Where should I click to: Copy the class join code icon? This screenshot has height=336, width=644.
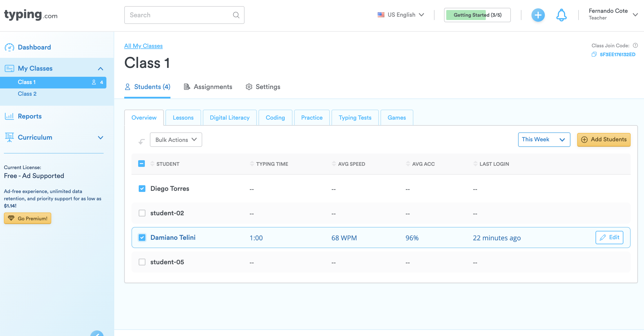[594, 55]
